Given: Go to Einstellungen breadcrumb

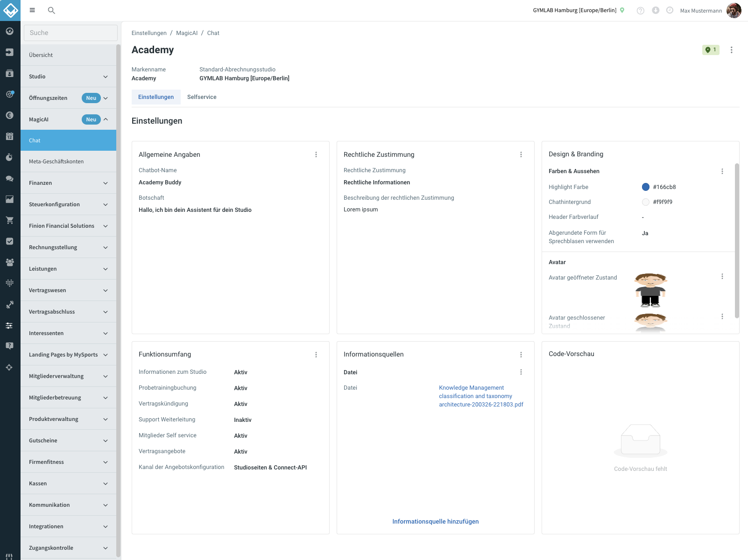Looking at the screenshot, I should pos(149,33).
